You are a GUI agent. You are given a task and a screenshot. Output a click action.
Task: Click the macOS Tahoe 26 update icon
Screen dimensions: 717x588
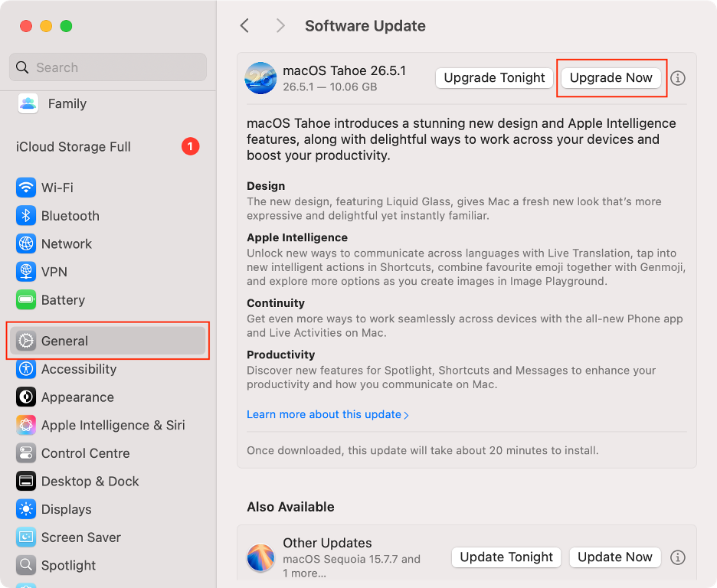coord(260,78)
